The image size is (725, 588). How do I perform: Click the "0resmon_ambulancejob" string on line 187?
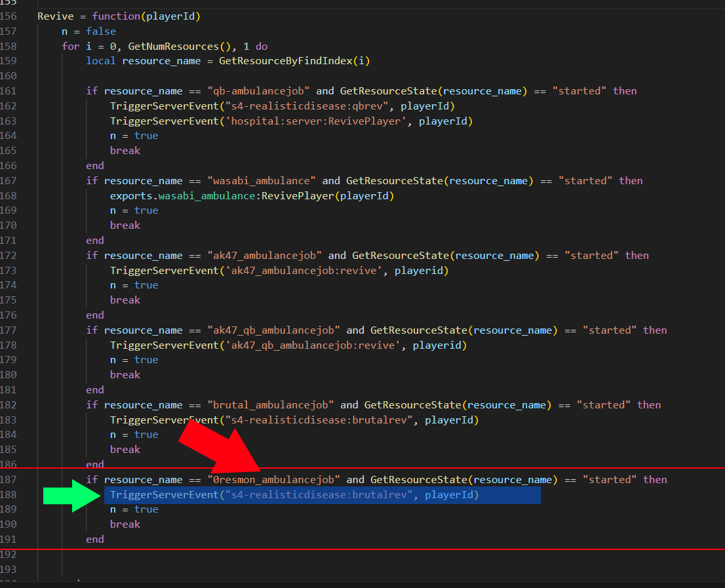pos(274,480)
